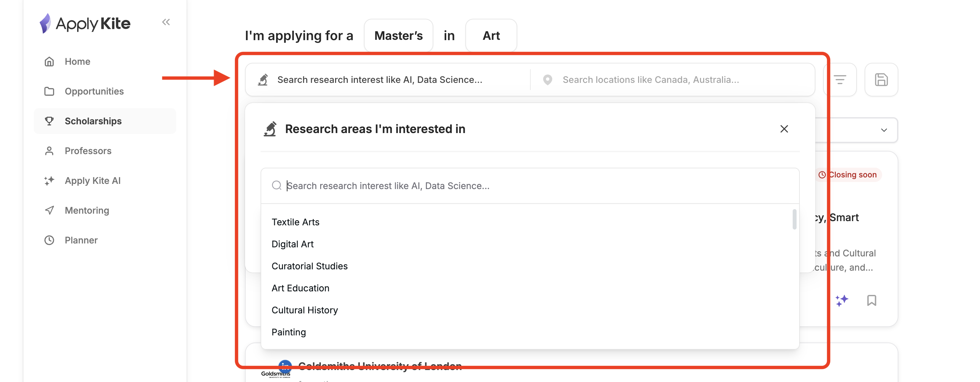Open the Master's degree selector
The height and width of the screenshot is (382, 980).
(398, 35)
